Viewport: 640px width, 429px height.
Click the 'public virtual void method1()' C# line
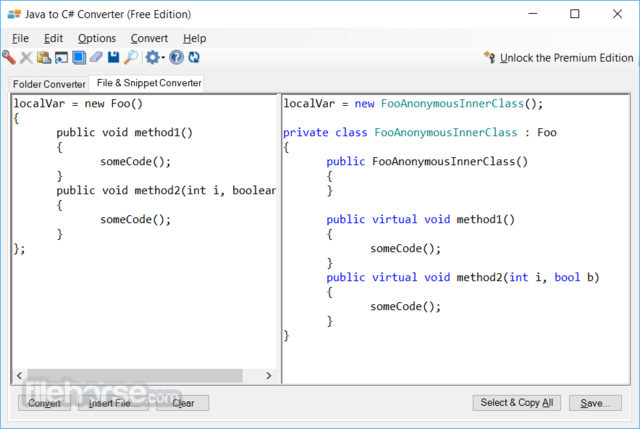420,220
